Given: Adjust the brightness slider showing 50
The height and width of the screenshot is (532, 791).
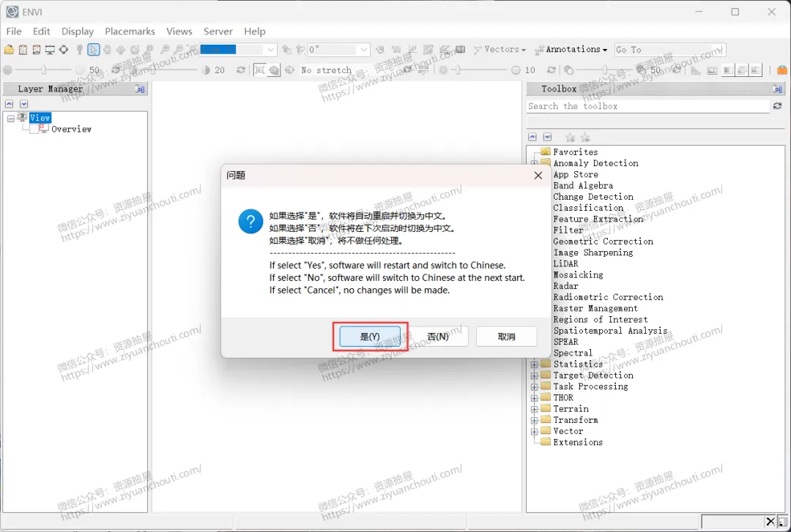Looking at the screenshot, I should click(43, 70).
